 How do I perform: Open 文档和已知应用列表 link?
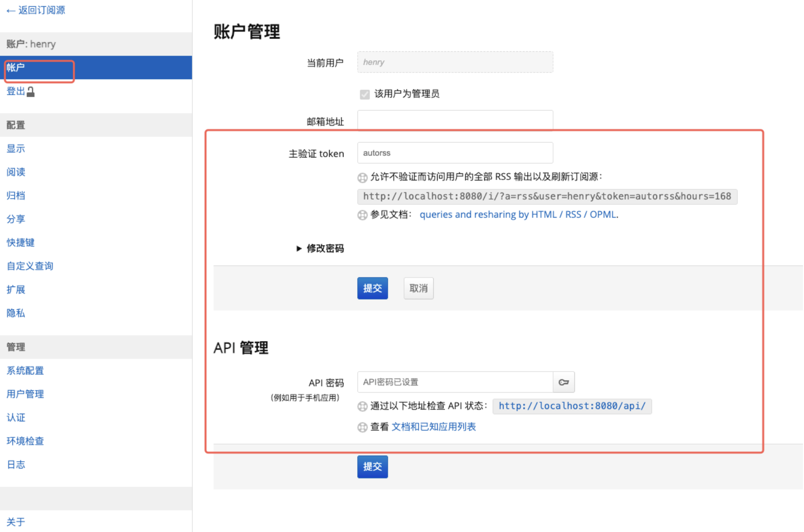tap(434, 427)
